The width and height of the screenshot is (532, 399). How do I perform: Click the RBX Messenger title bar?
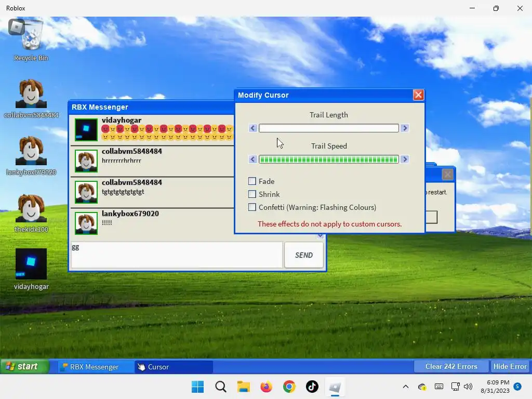click(x=151, y=107)
